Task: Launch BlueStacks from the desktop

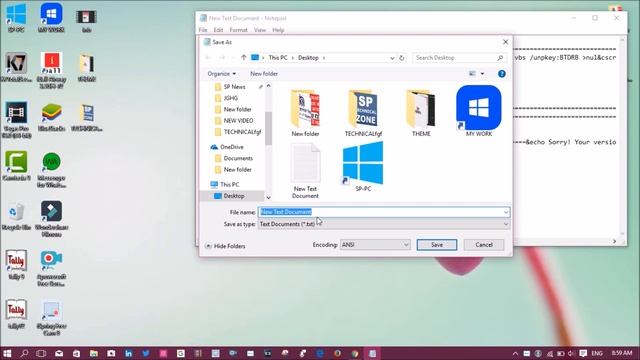Action: [51, 117]
